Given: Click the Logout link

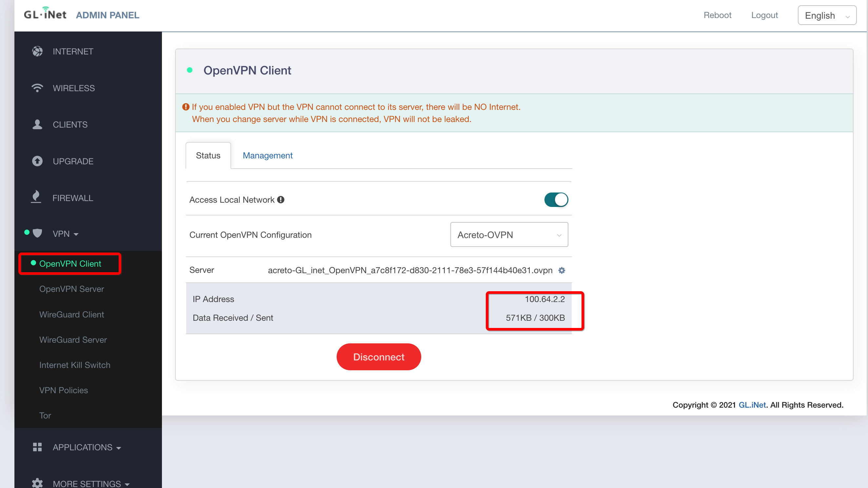Looking at the screenshot, I should coord(764,15).
